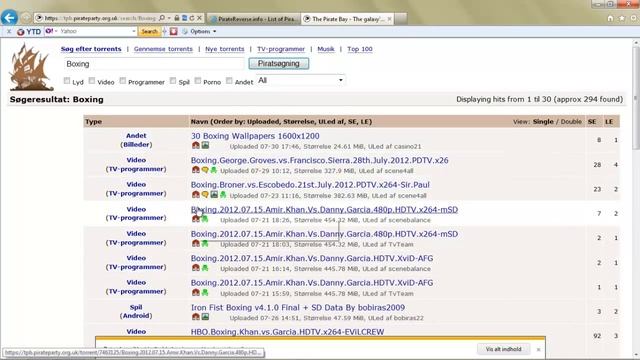Check the Spil filter checkbox
This screenshot has width=640, height=360.
[x=173, y=81]
